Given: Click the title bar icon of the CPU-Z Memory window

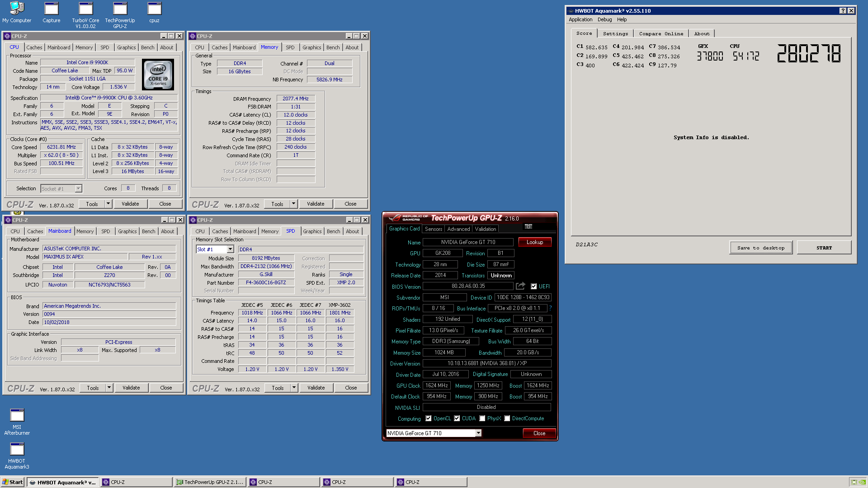Looking at the screenshot, I should pos(193,36).
